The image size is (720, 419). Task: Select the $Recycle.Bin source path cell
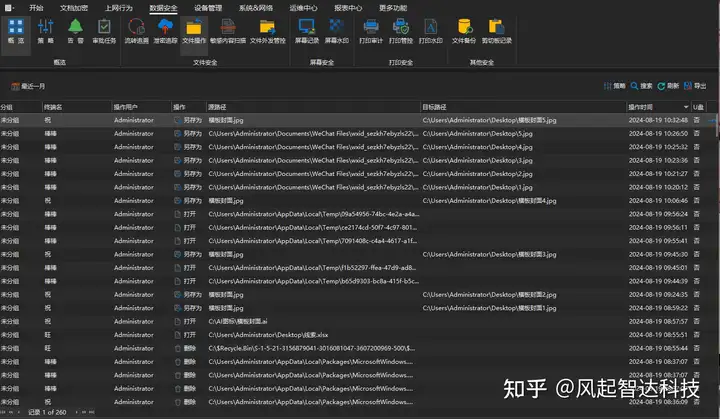click(x=312, y=348)
